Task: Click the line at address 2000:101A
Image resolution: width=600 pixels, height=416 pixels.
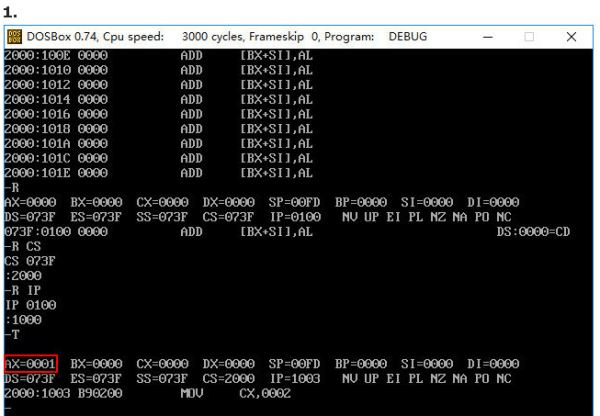Action: pos(159,144)
